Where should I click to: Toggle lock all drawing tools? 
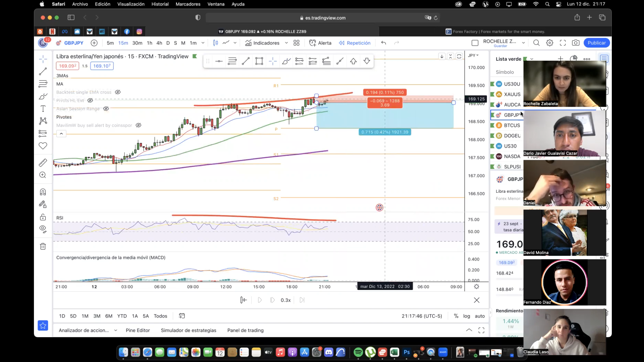pos(43,217)
